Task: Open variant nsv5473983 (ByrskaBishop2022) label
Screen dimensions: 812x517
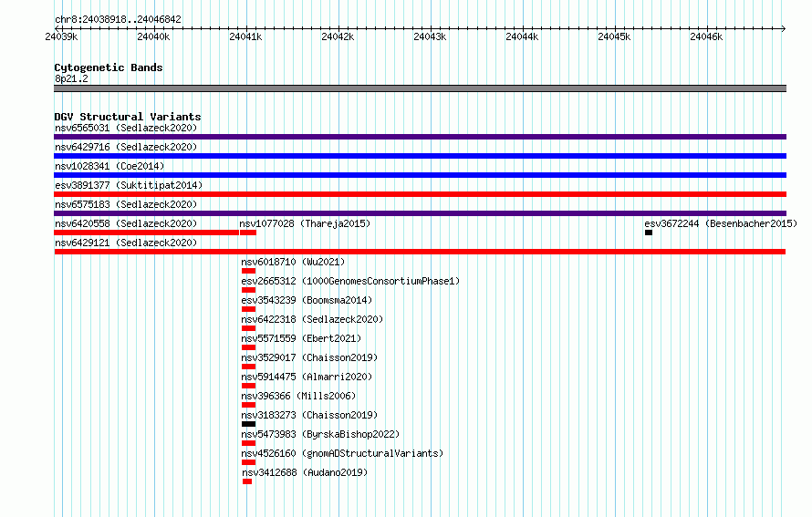Action: tap(320, 434)
